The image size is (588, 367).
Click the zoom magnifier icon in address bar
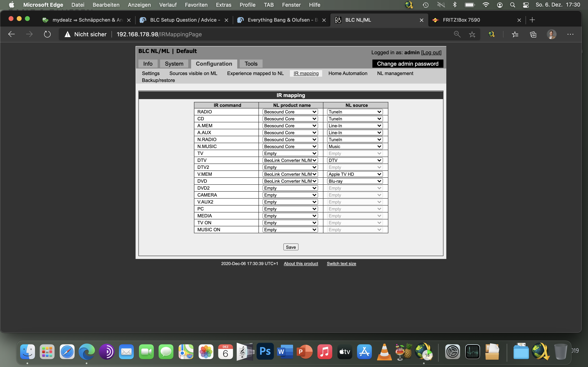pyautogui.click(x=457, y=34)
